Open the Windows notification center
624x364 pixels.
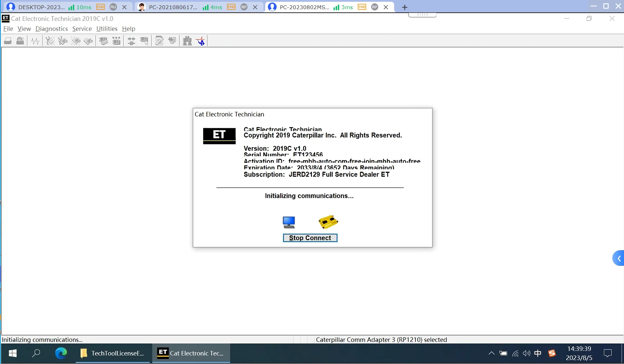point(608,353)
